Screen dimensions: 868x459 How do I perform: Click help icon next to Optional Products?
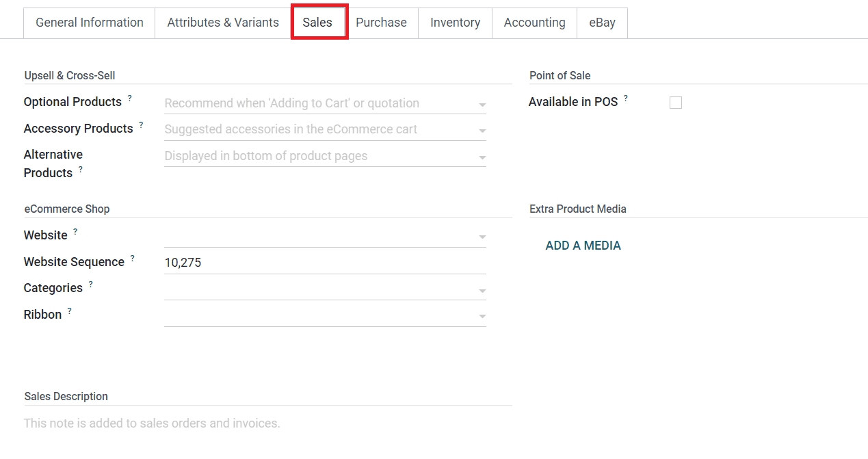click(129, 99)
